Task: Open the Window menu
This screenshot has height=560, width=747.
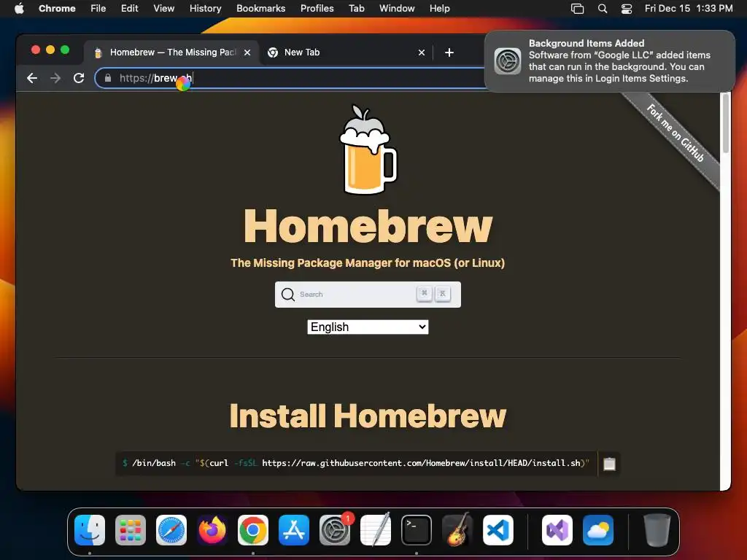Action: [x=397, y=9]
